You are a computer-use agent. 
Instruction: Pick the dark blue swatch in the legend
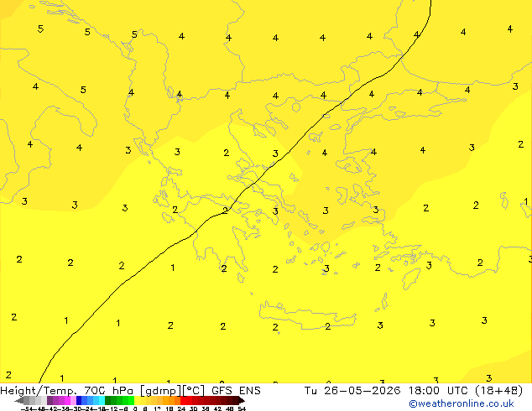pos(79,400)
